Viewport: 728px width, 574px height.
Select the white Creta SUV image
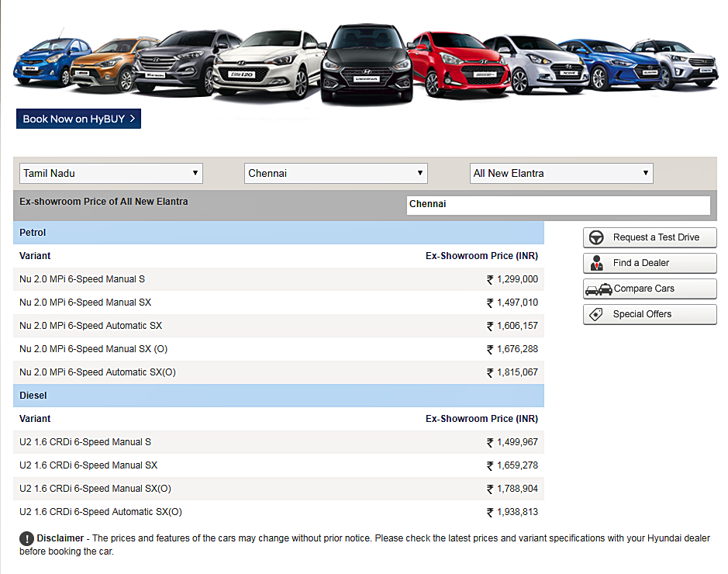pos(678,64)
